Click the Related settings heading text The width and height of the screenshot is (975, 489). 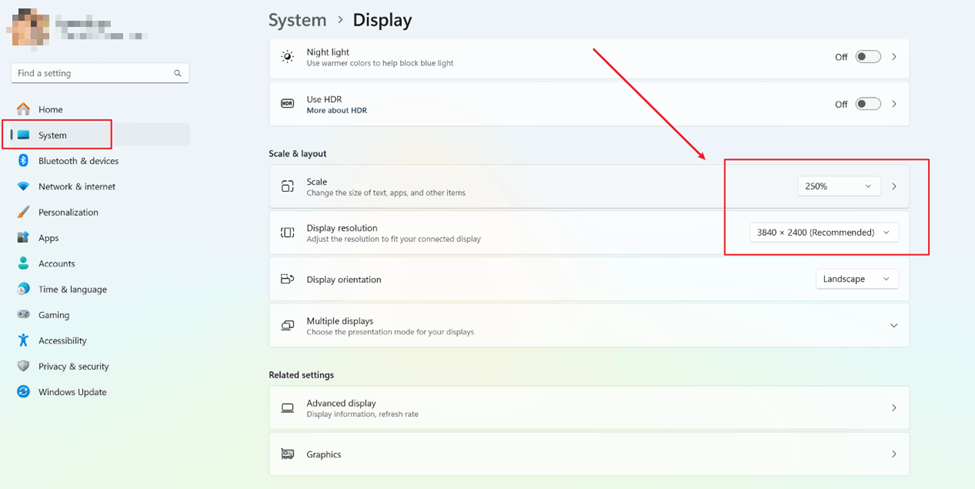point(301,375)
